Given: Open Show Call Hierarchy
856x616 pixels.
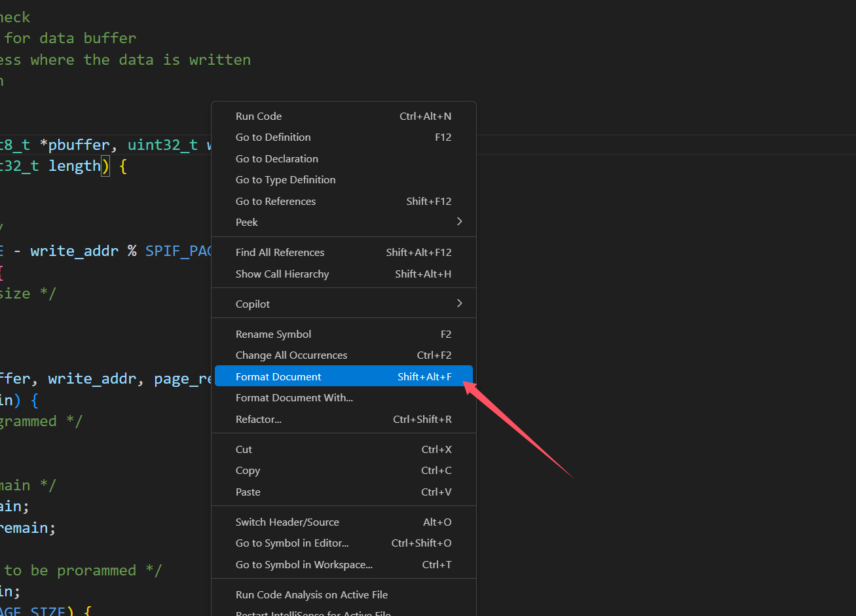Looking at the screenshot, I should coord(282,274).
